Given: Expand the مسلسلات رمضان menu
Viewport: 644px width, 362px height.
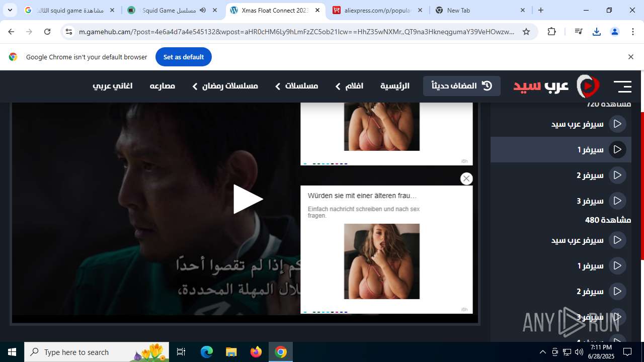Looking at the screenshot, I should 225,86.
